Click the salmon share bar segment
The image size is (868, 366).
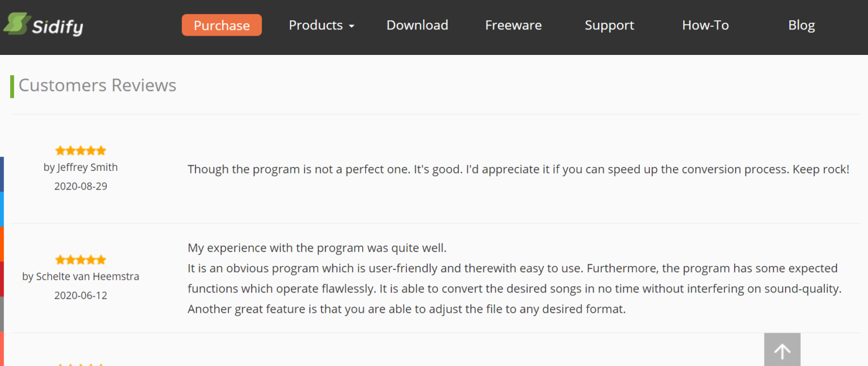[2, 348]
